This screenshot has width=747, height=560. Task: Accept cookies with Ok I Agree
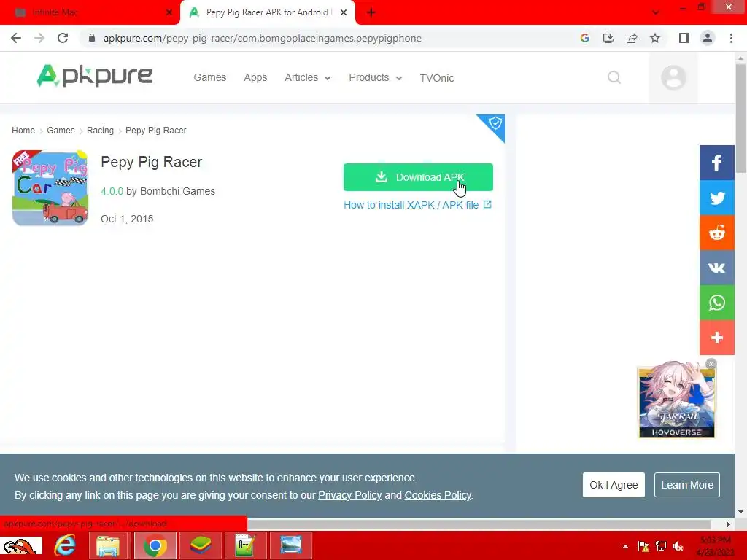(x=614, y=485)
